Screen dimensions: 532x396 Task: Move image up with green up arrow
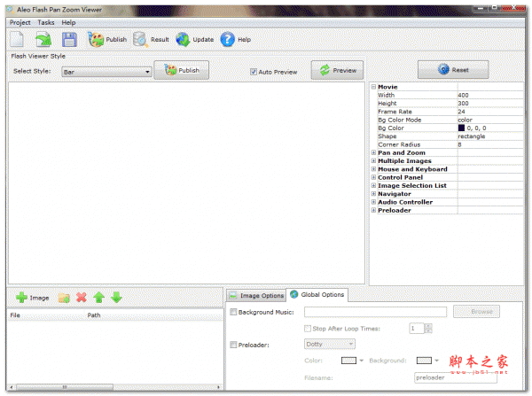click(x=98, y=298)
